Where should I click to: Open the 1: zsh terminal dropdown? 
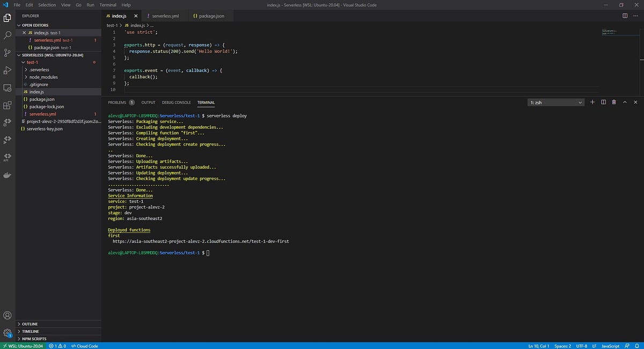point(555,102)
